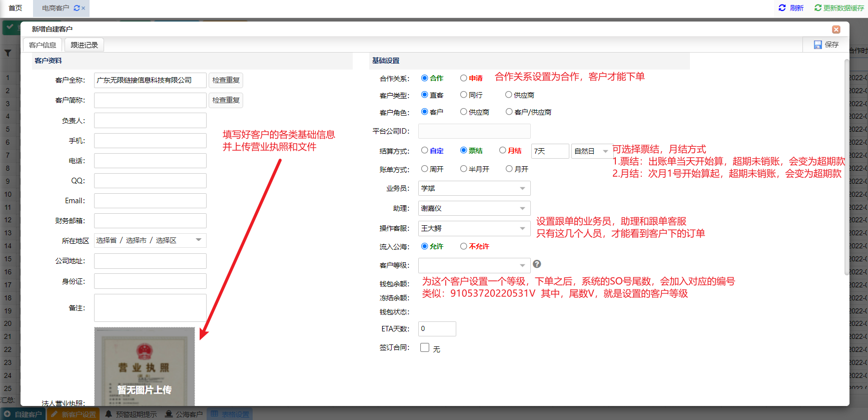Close the 电商客户 tab with its x

[x=84, y=8]
